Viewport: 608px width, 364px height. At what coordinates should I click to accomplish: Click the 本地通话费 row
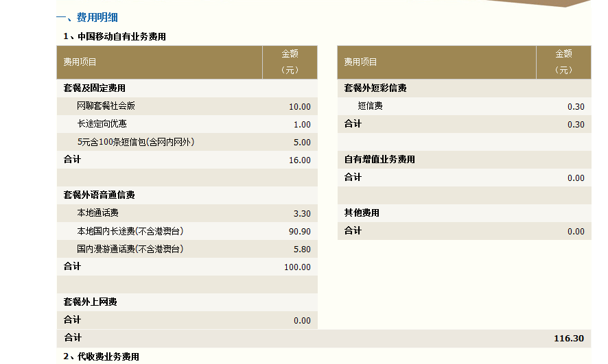click(187, 213)
